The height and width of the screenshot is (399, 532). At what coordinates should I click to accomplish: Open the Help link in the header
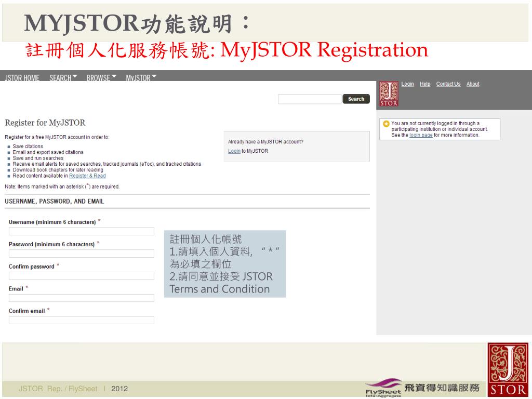pos(425,84)
